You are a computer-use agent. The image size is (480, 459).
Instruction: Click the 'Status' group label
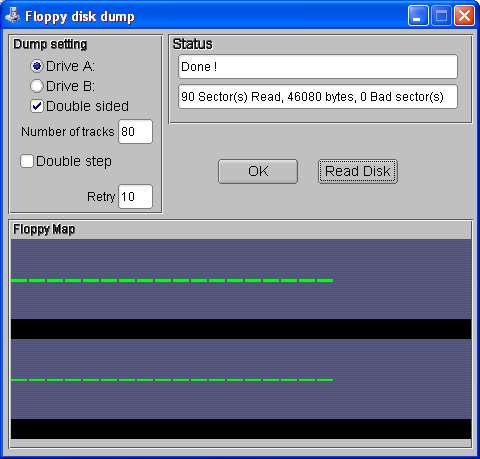(193, 44)
